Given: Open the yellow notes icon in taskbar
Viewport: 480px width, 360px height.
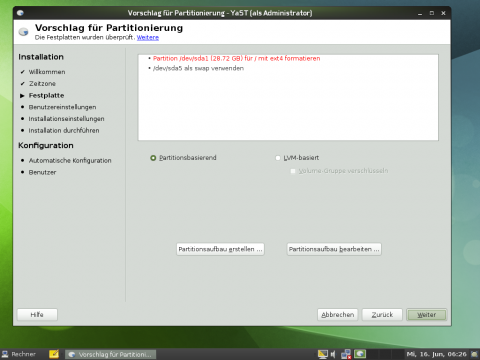Looking at the screenshot, I should [x=54, y=354].
